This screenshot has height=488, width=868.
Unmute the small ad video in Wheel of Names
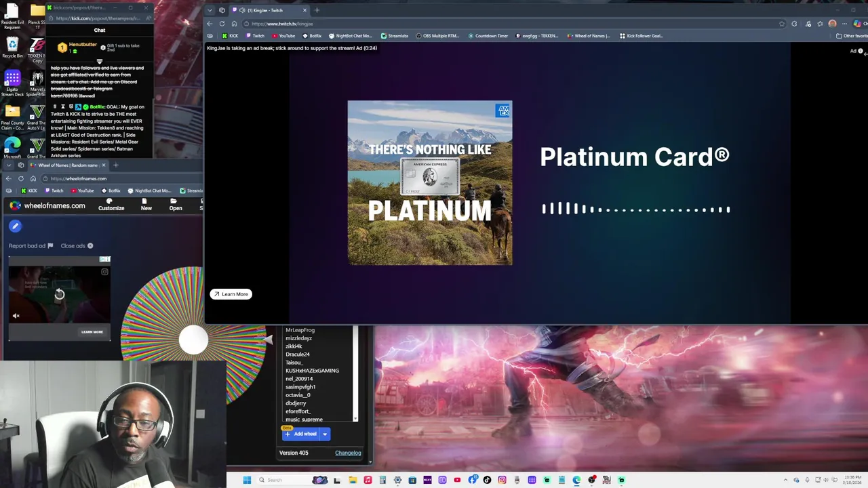coord(16,316)
